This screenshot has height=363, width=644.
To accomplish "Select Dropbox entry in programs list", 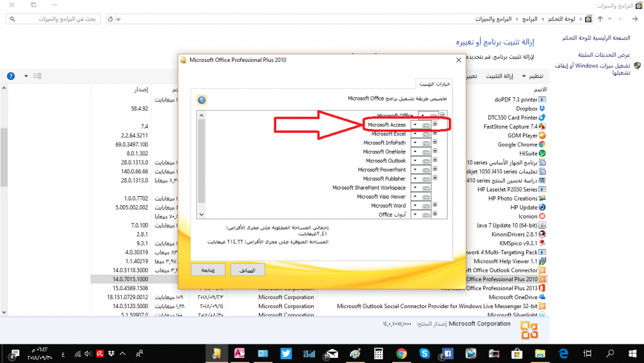I will pyautogui.click(x=526, y=109).
